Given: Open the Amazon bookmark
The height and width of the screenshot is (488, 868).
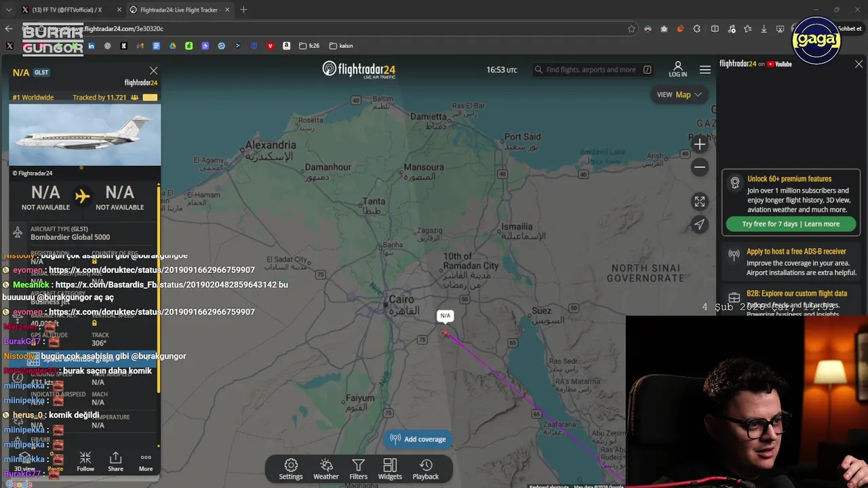Looking at the screenshot, I should [286, 46].
